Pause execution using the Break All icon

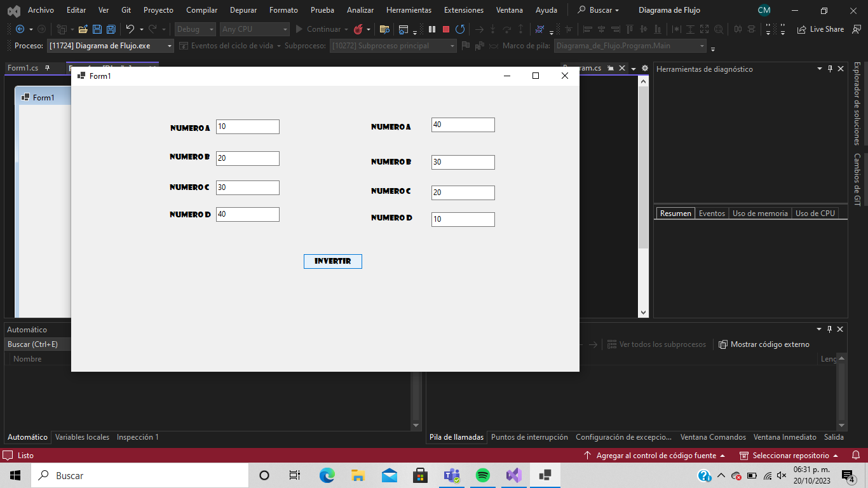(x=431, y=29)
